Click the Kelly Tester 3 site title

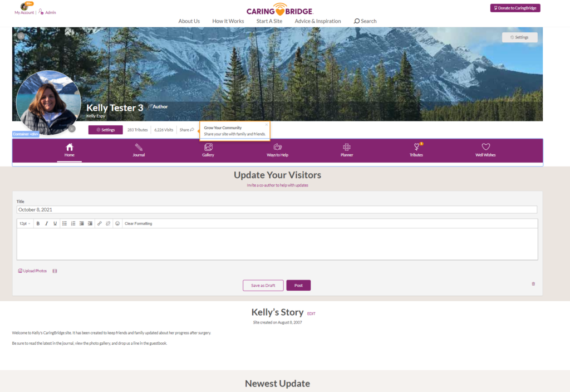pos(115,107)
